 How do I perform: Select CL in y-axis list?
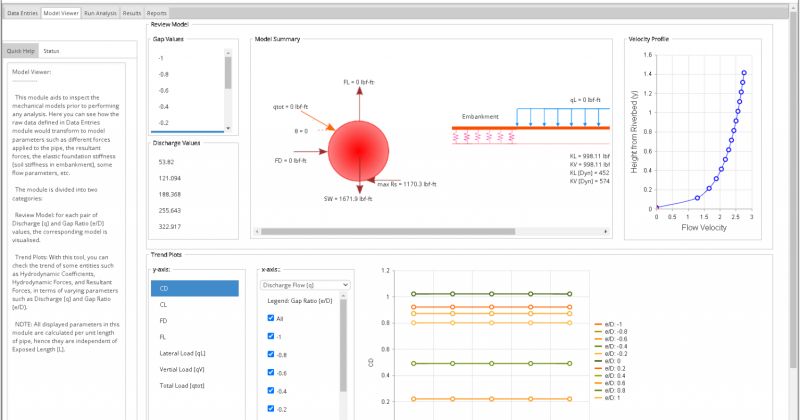[194, 305]
